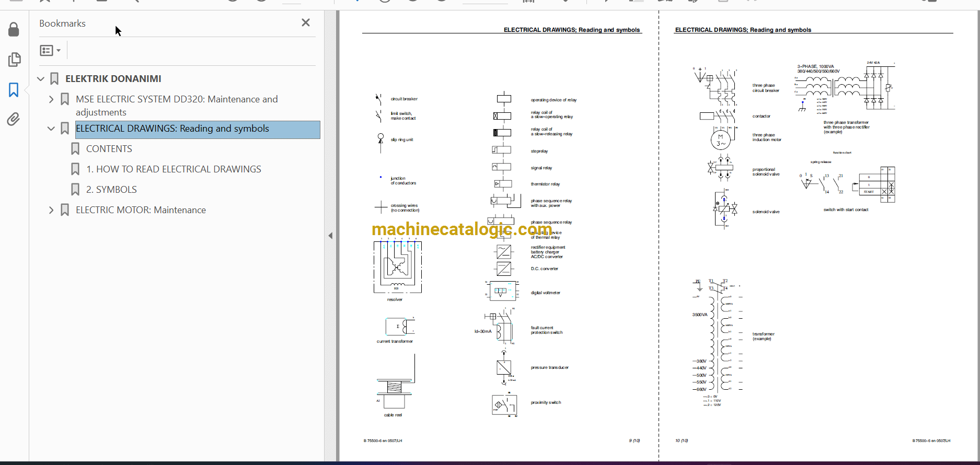This screenshot has width=980, height=465.
Task: Click the bookmark icon beside 2. SYMBOLS
Action: [x=75, y=190]
